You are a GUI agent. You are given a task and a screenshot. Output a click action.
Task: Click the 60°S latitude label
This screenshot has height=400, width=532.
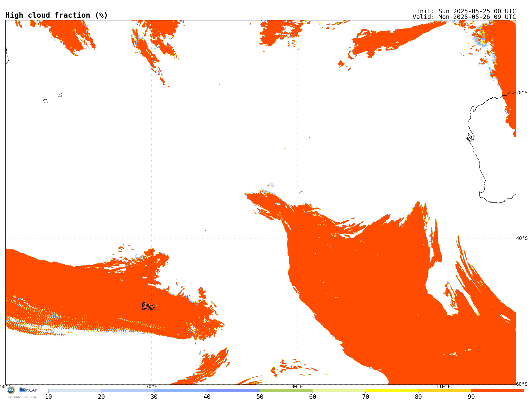(x=522, y=384)
